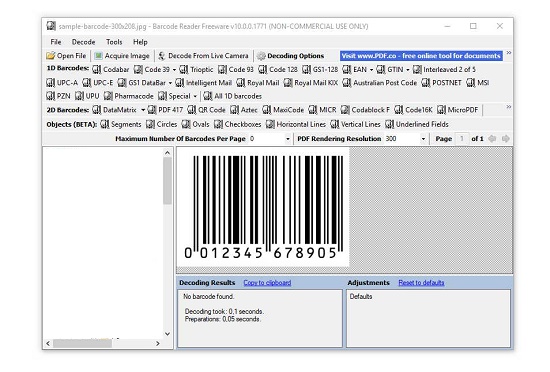Expand the GS1 DataBar dropdown arrow
550x372 pixels.
(x=170, y=83)
